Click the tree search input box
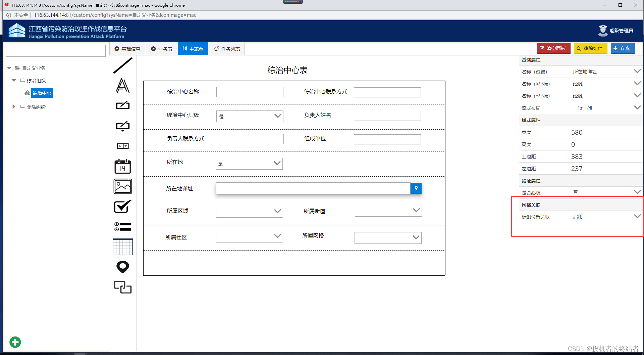This screenshot has width=644, height=355. (x=56, y=51)
